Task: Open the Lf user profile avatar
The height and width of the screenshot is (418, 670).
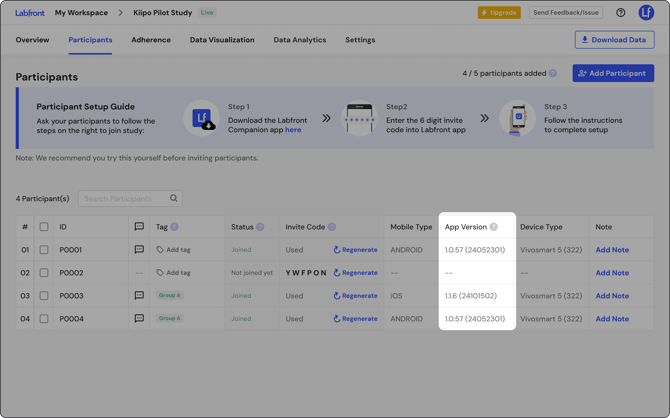Action: pyautogui.click(x=646, y=13)
